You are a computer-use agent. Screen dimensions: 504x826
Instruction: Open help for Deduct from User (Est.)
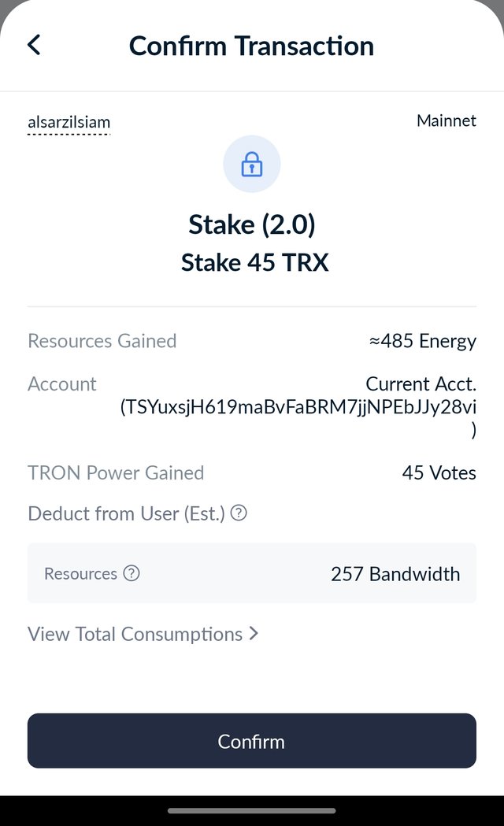239,513
